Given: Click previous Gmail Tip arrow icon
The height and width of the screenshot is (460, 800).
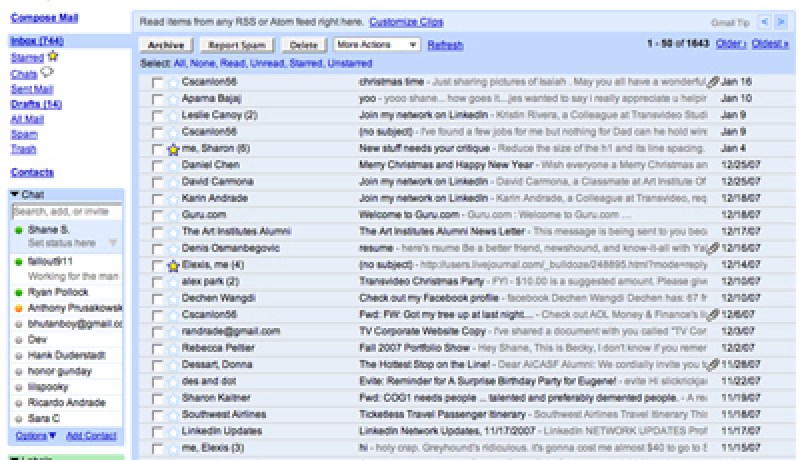Looking at the screenshot, I should click(x=764, y=21).
